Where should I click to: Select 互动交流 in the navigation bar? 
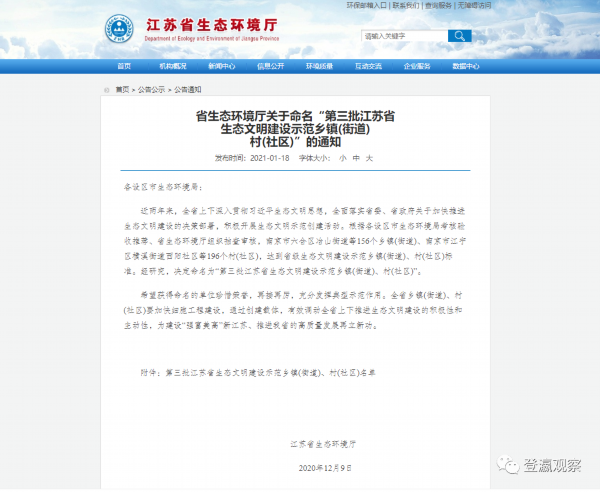369,66
